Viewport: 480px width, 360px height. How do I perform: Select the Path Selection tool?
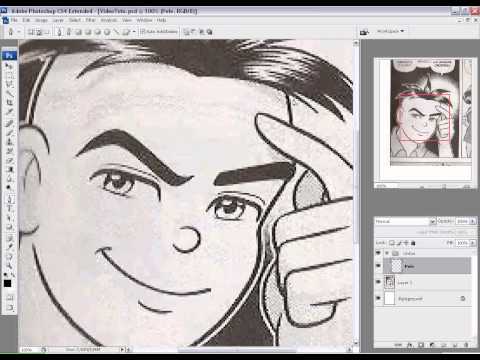coord(9,218)
